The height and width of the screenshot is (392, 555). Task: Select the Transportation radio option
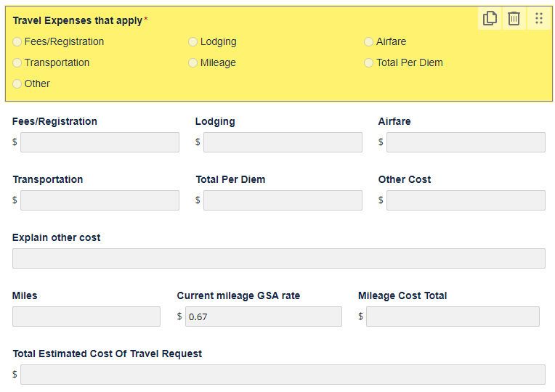(17, 63)
